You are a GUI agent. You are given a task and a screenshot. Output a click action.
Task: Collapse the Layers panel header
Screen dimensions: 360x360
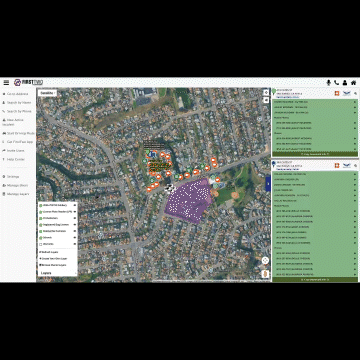[x=57, y=273]
